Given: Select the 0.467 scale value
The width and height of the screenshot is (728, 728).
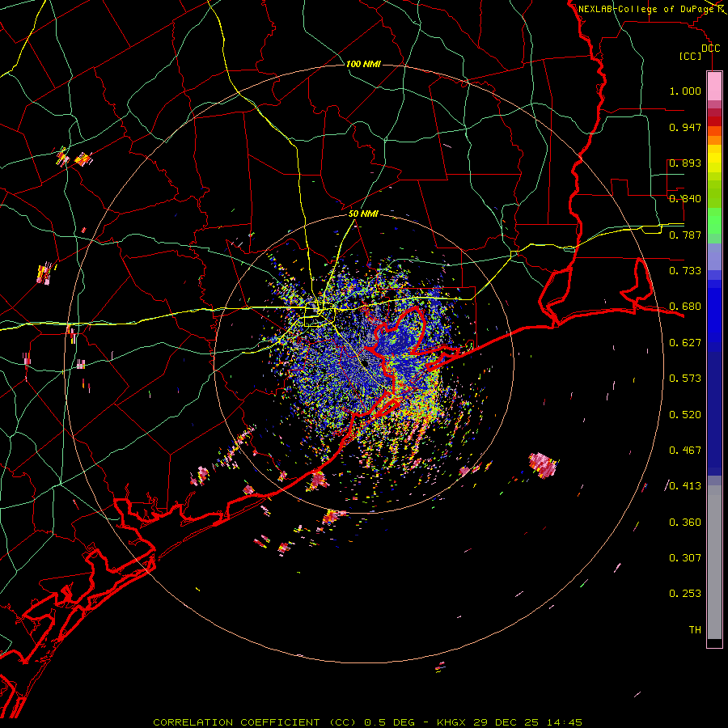Looking at the screenshot, I should tap(685, 451).
